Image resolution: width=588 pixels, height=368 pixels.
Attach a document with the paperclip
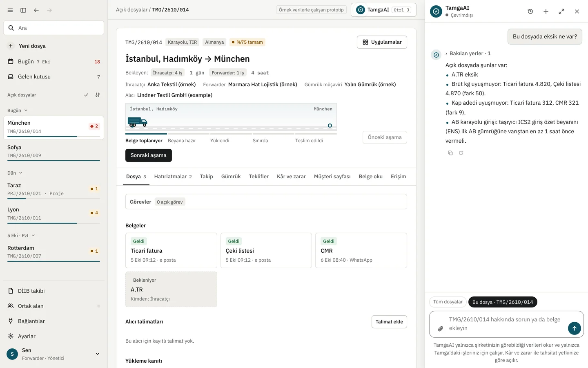pos(441,328)
